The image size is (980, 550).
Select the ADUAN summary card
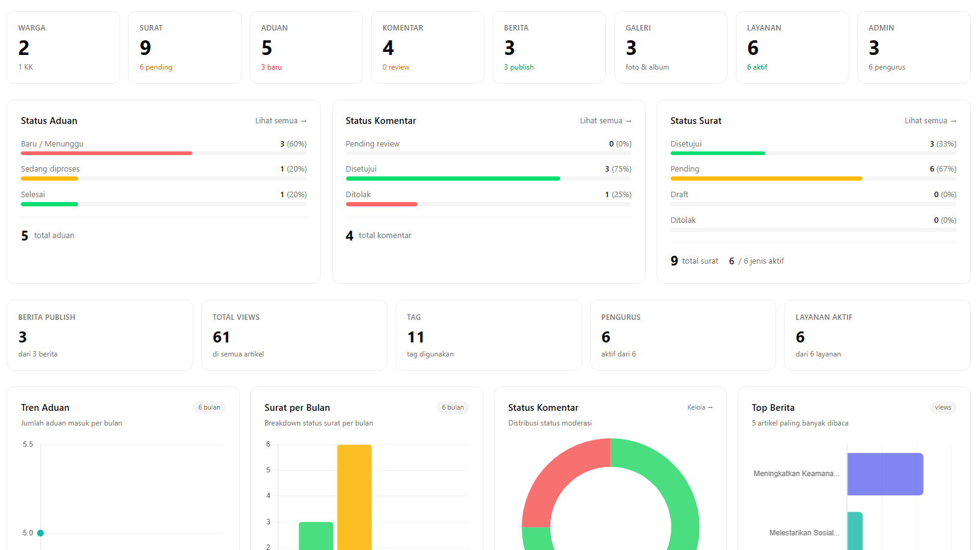306,47
